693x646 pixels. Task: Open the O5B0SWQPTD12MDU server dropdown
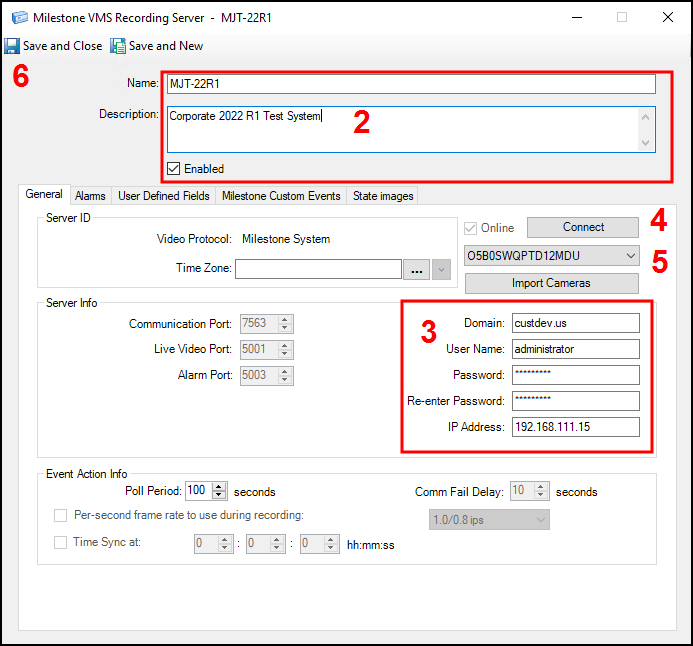pyautogui.click(x=552, y=256)
